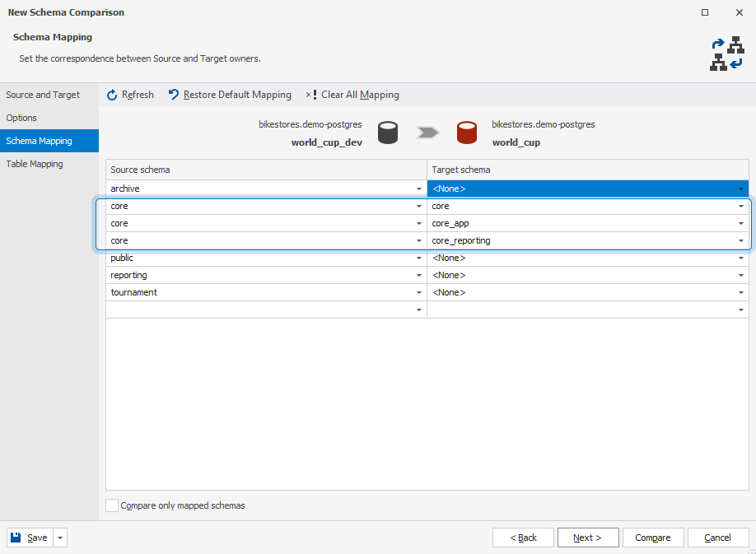Click the Next button
Screen dimensions: 756x554
tap(588, 538)
